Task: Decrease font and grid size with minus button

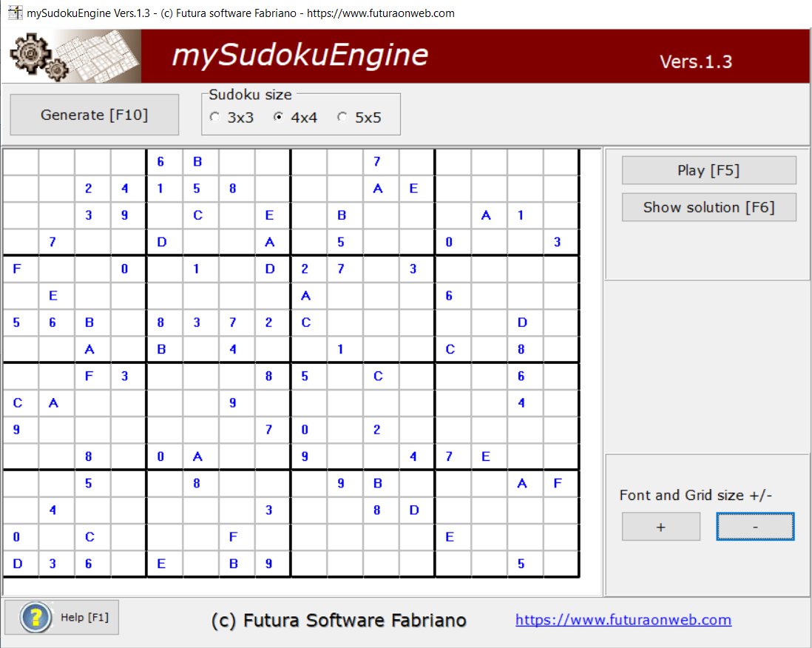Action: (755, 526)
